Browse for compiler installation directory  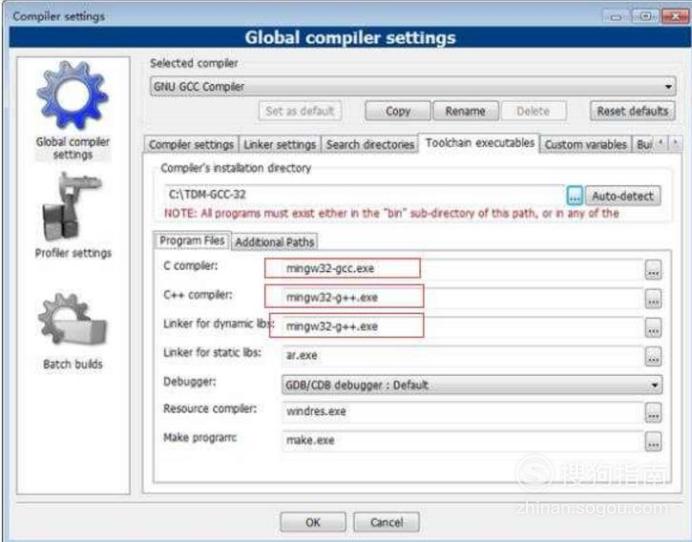[574, 196]
